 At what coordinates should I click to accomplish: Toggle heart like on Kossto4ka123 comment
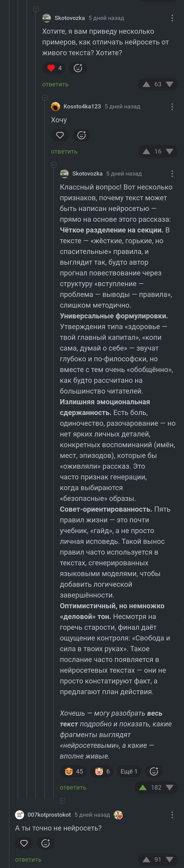pyautogui.click(x=60, y=135)
